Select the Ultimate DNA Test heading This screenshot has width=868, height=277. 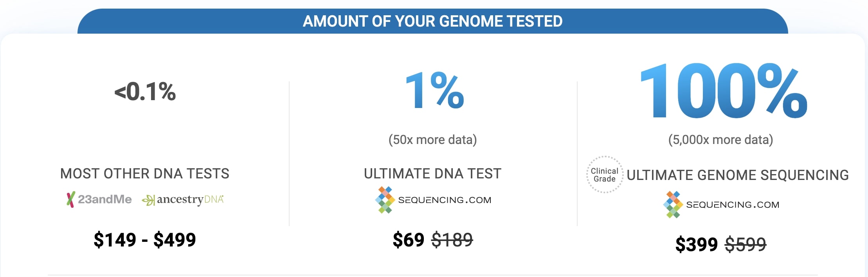coord(432,174)
